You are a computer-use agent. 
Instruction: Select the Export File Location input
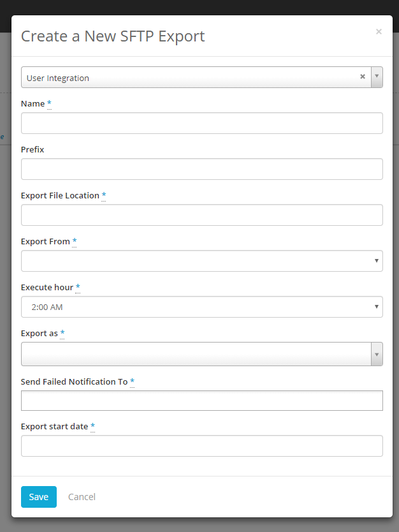[x=202, y=215]
